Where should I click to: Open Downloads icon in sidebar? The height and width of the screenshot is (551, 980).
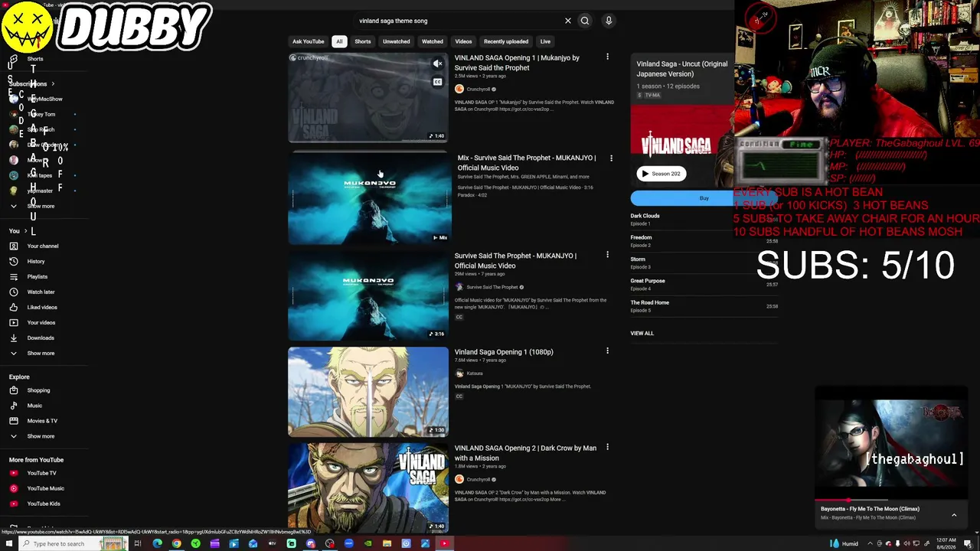pos(13,337)
